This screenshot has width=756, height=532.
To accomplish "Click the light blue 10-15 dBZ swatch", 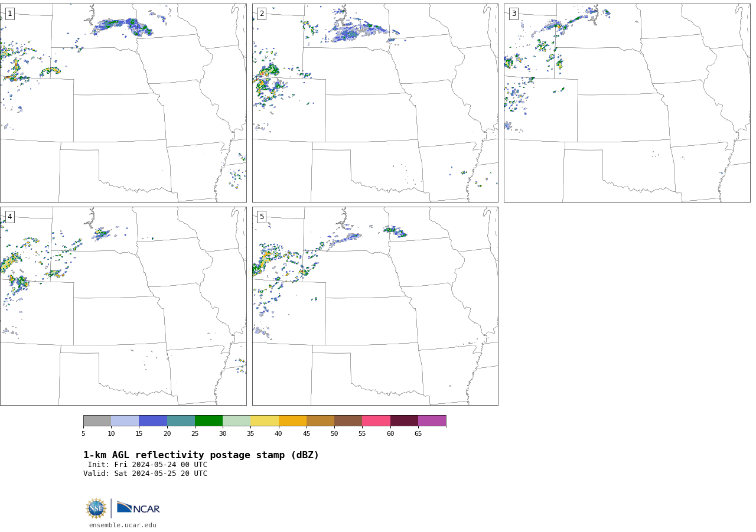I will (125, 421).
